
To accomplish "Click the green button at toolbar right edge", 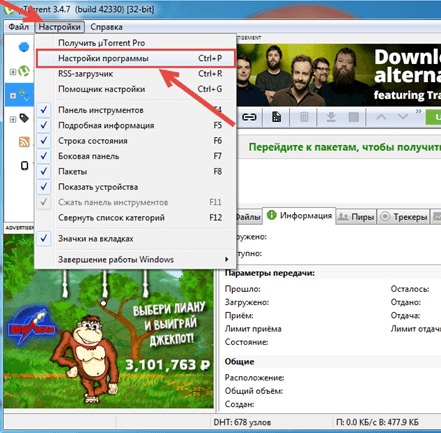I will click(x=433, y=117).
